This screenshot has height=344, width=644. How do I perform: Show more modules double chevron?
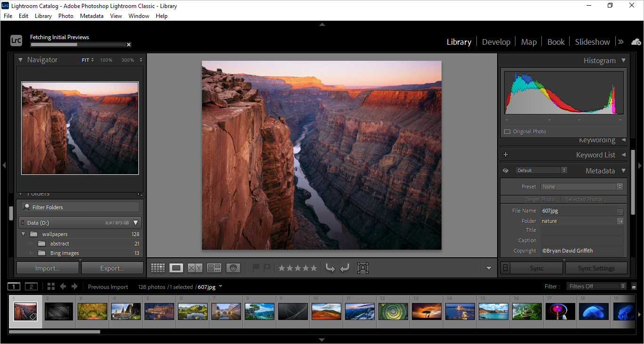coord(621,42)
